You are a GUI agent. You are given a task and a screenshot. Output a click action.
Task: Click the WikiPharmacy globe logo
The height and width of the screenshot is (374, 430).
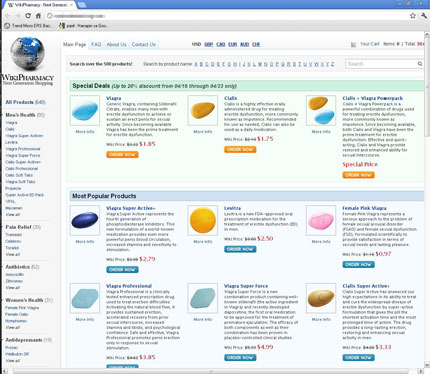27,53
